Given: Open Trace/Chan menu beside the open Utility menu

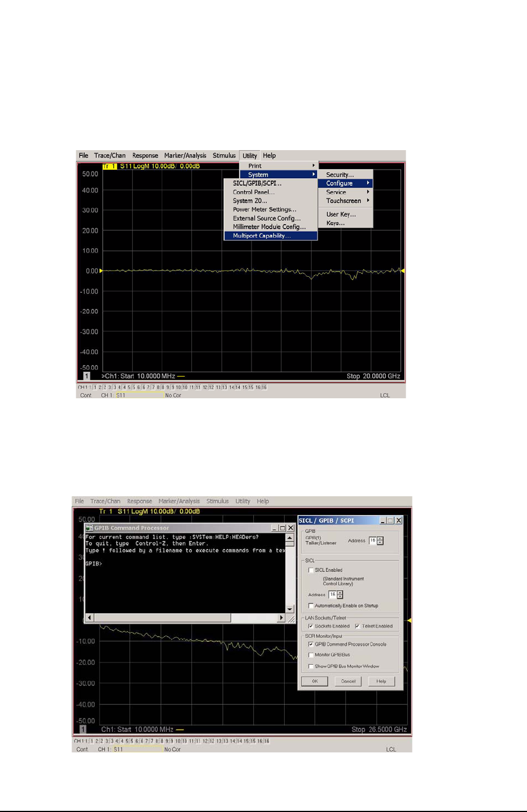Looking at the screenshot, I should tap(110, 155).
